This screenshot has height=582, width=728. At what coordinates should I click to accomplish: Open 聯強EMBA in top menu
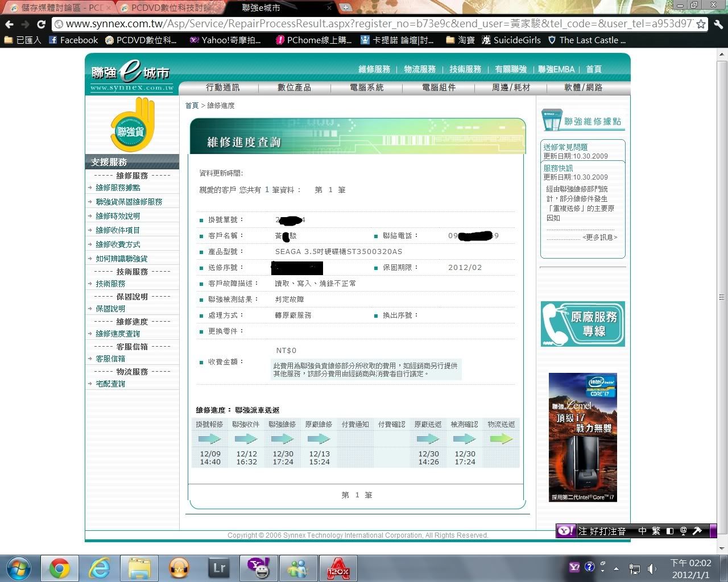pyautogui.click(x=556, y=69)
